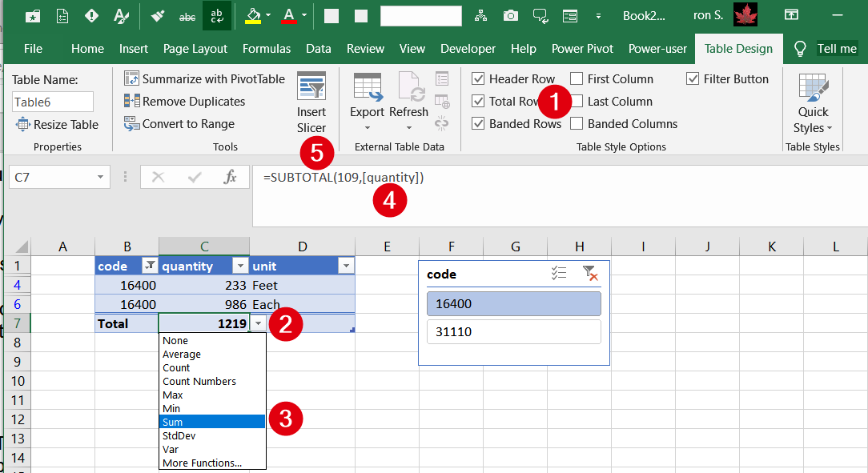
Task: Enable the First Column checkbox
Action: tap(577, 79)
